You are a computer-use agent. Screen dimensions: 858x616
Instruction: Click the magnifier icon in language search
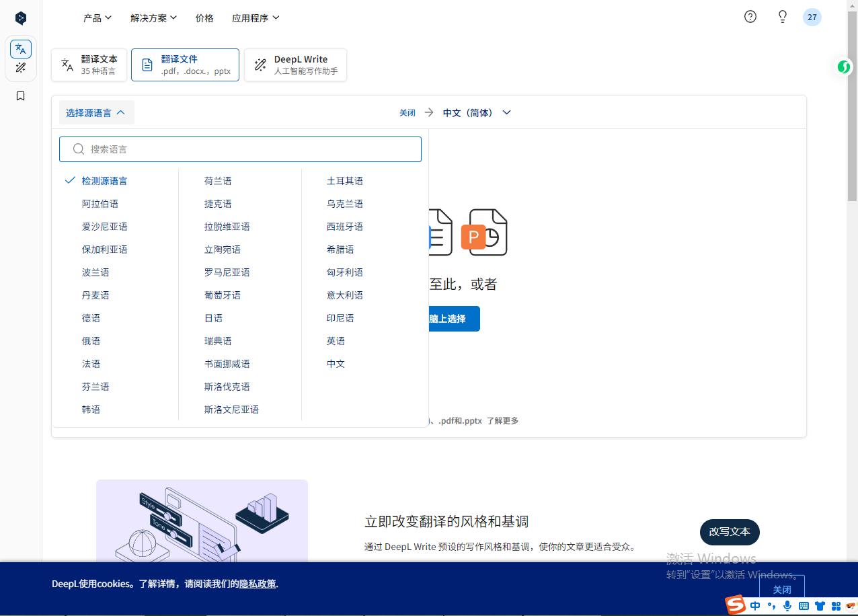point(79,149)
